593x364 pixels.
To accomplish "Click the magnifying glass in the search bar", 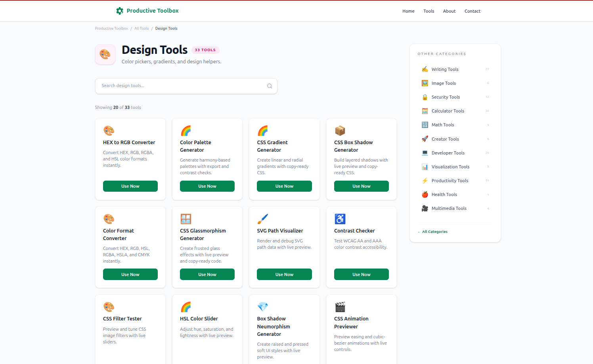I will (270, 86).
